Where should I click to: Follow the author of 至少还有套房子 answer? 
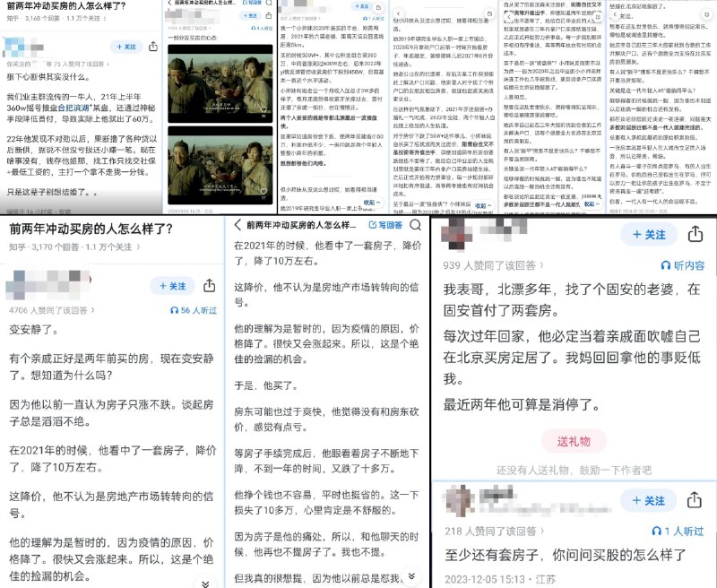[x=648, y=500]
